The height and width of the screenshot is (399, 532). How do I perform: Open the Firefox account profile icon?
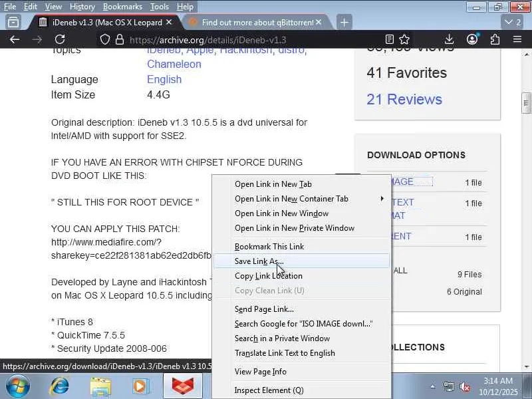pyautogui.click(x=472, y=40)
